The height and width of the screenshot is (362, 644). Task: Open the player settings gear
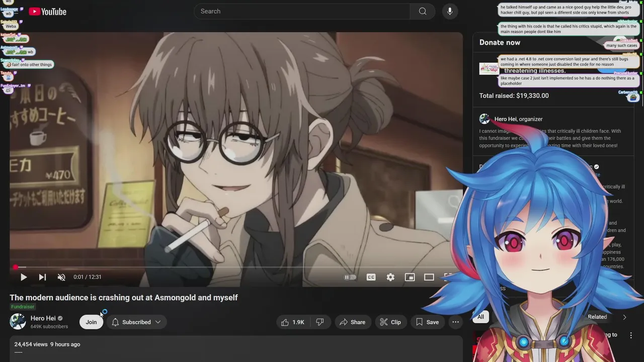pyautogui.click(x=390, y=277)
